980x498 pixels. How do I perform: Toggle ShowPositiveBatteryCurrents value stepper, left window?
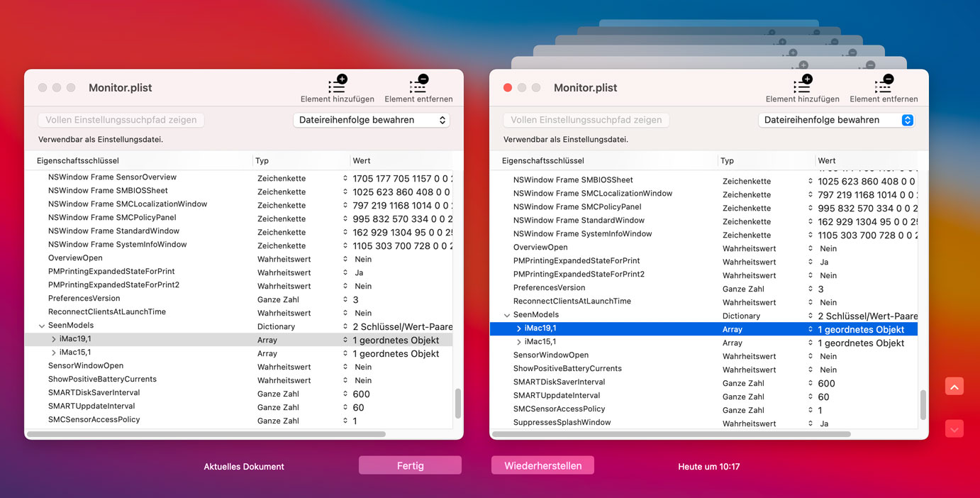(x=345, y=380)
